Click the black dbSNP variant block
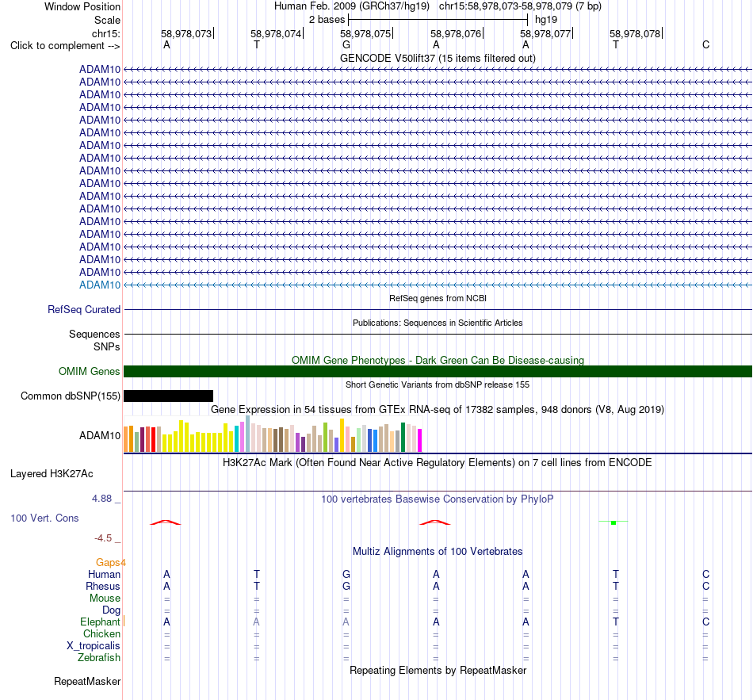The image size is (753, 700). [x=168, y=396]
